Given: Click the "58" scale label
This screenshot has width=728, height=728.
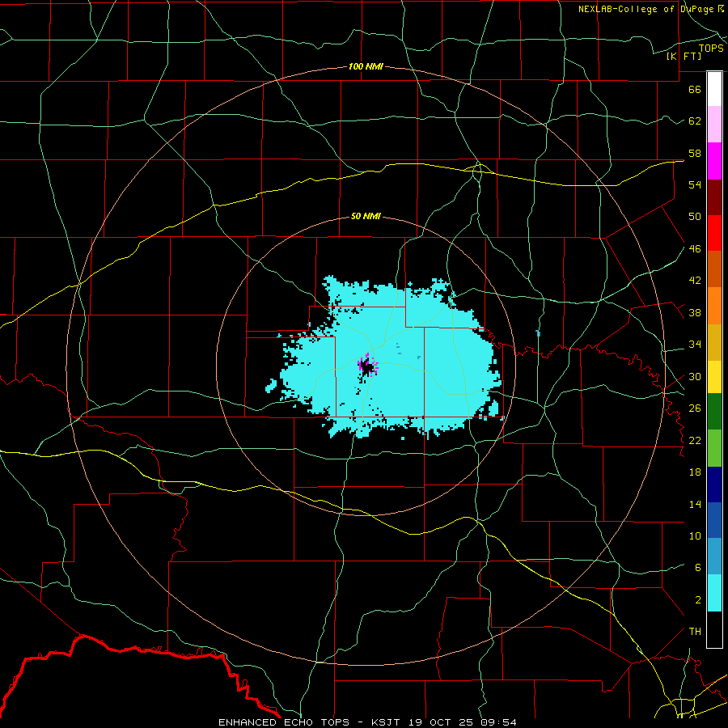Looking at the screenshot, I should click(695, 153).
